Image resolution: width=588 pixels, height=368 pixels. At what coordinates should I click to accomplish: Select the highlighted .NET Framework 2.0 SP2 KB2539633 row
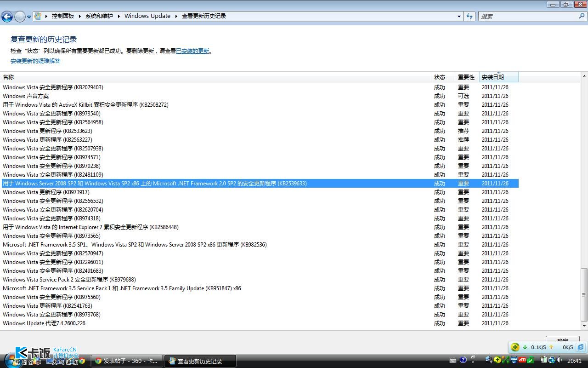260,184
